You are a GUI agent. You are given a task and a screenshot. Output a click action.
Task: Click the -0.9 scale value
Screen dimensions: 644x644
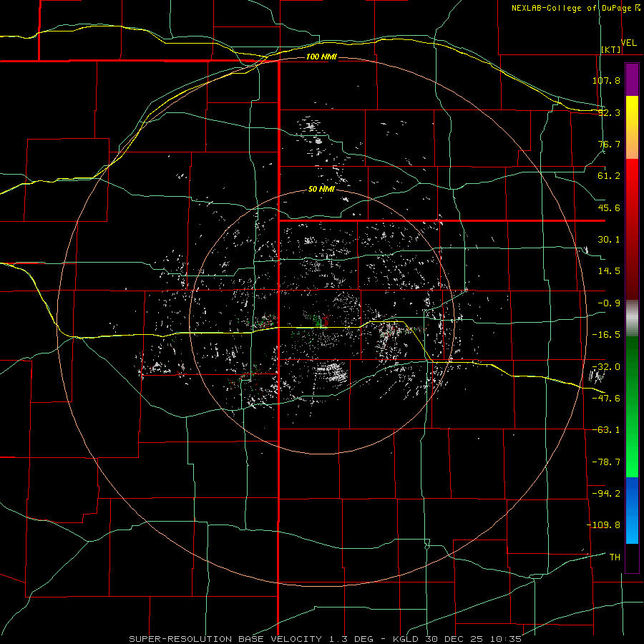609,303
